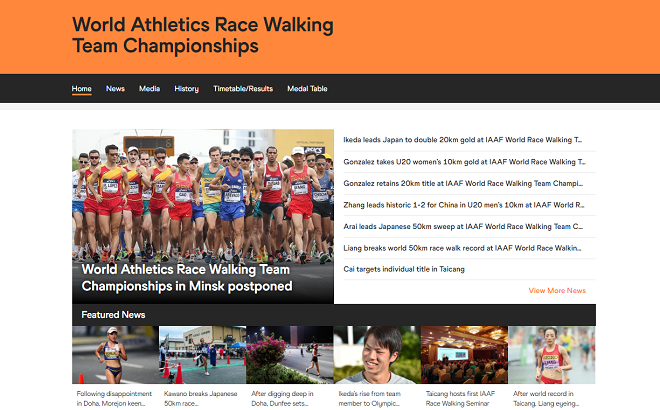Image resolution: width=660 pixels, height=410 pixels.
Task: View the Medal Table
Action: tap(307, 89)
